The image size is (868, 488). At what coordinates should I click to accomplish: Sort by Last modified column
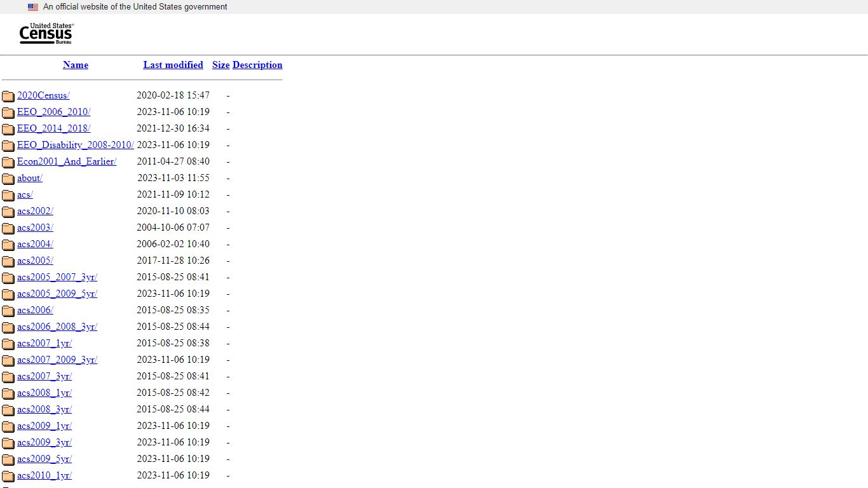tap(173, 65)
